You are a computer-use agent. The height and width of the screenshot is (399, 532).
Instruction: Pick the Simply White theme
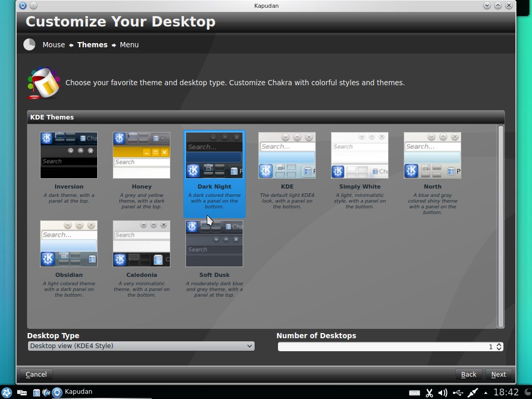click(x=360, y=155)
